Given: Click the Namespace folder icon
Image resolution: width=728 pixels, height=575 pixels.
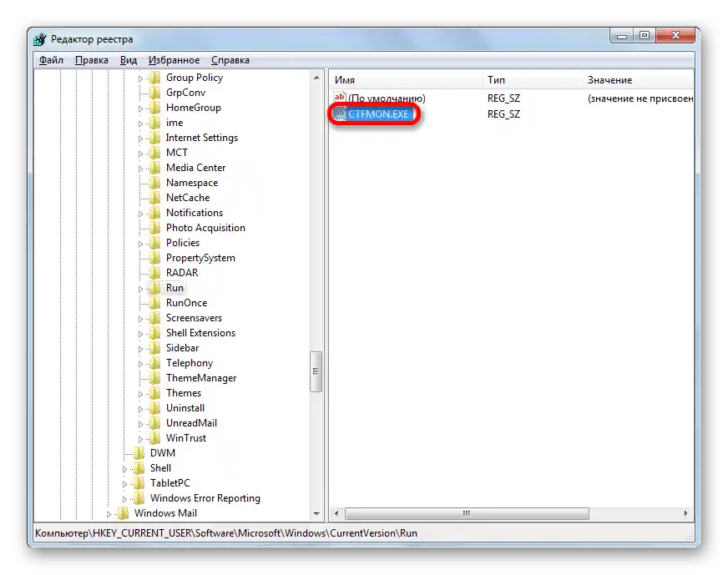Looking at the screenshot, I should (x=155, y=183).
